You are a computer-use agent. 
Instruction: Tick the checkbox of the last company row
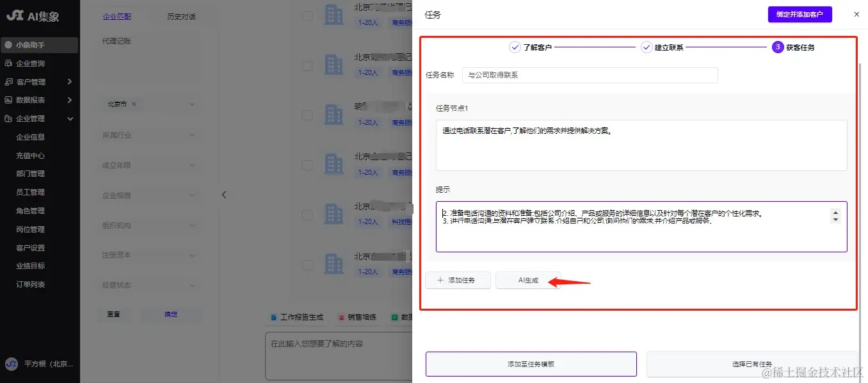pyautogui.click(x=307, y=265)
